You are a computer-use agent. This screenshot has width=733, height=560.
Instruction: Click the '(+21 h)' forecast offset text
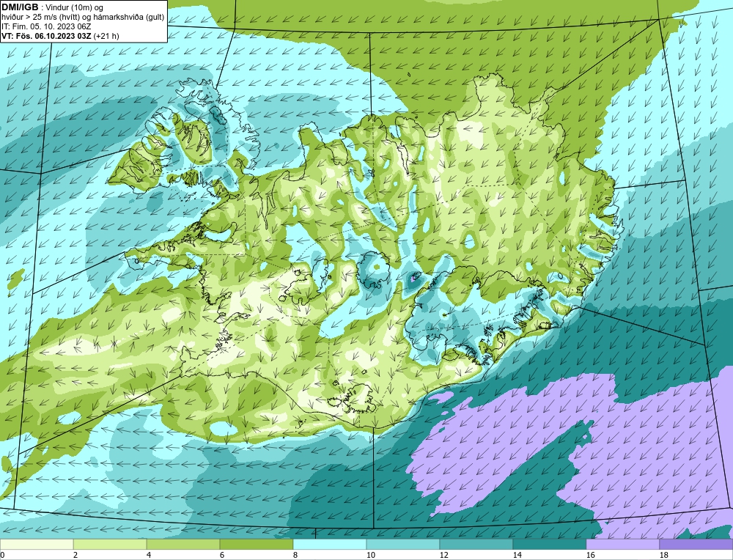(x=106, y=36)
